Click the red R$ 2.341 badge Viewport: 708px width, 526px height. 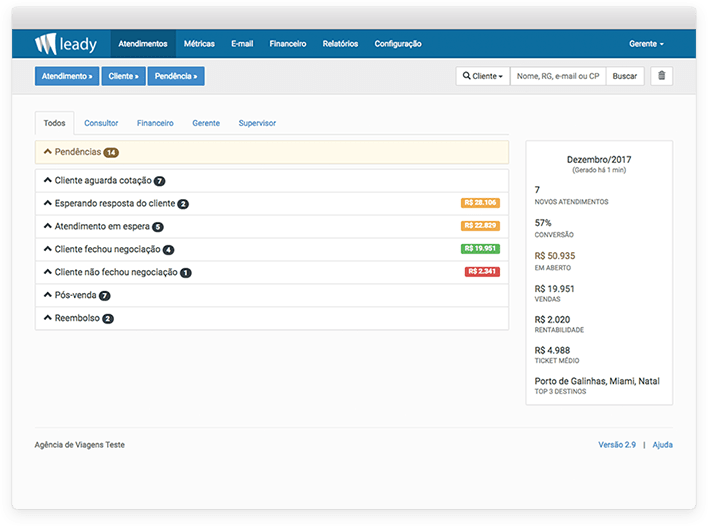pyautogui.click(x=482, y=272)
